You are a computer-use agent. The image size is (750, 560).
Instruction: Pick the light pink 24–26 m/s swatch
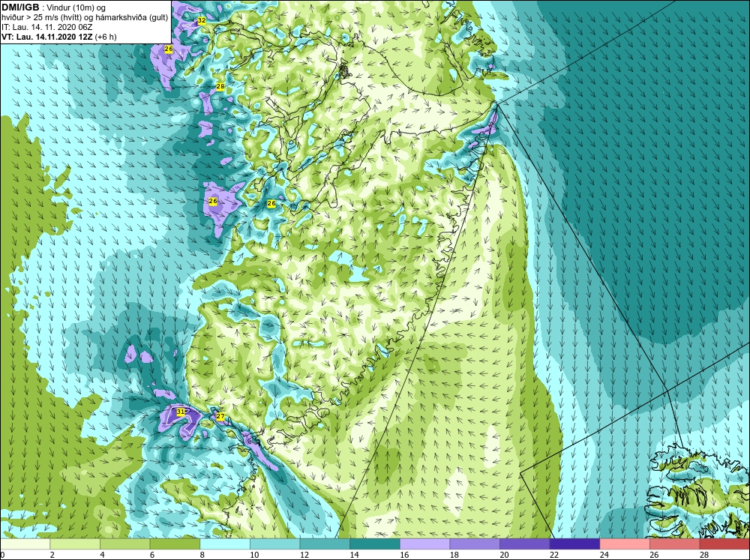click(x=625, y=544)
